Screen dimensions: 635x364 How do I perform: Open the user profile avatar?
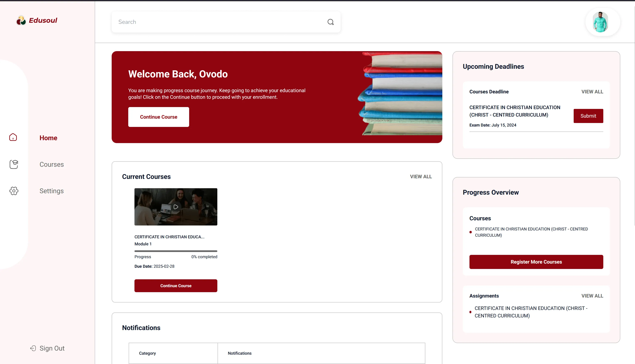600,22
